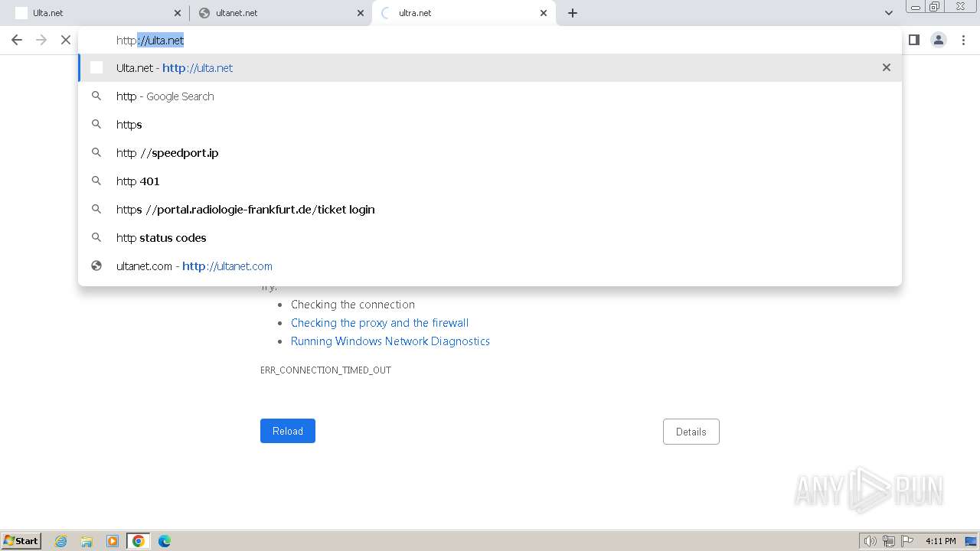Screen dimensions: 980x551
Task: Click the search icon beside 'https'
Action: (96, 124)
